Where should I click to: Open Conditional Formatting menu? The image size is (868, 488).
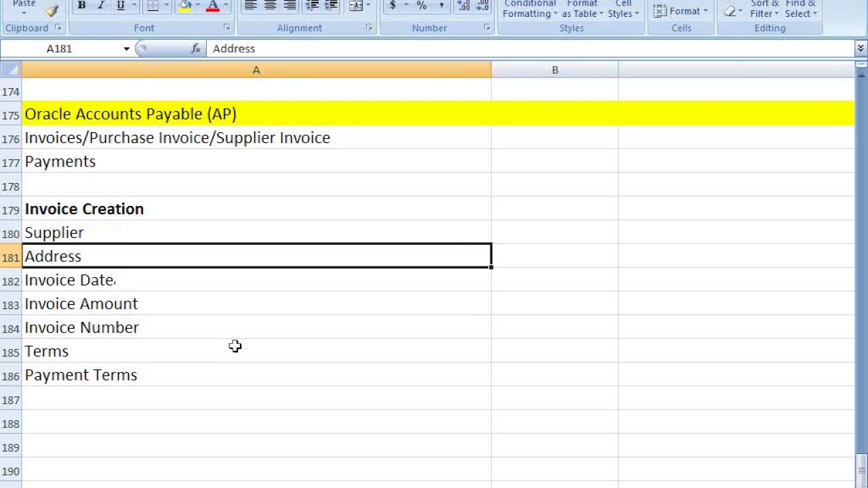[x=530, y=9]
